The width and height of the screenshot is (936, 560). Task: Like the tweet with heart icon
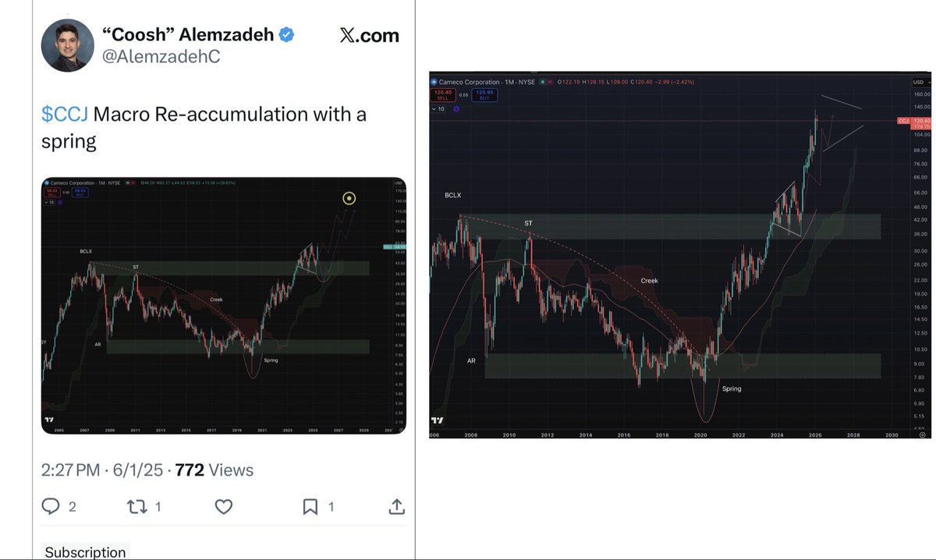pos(224,506)
